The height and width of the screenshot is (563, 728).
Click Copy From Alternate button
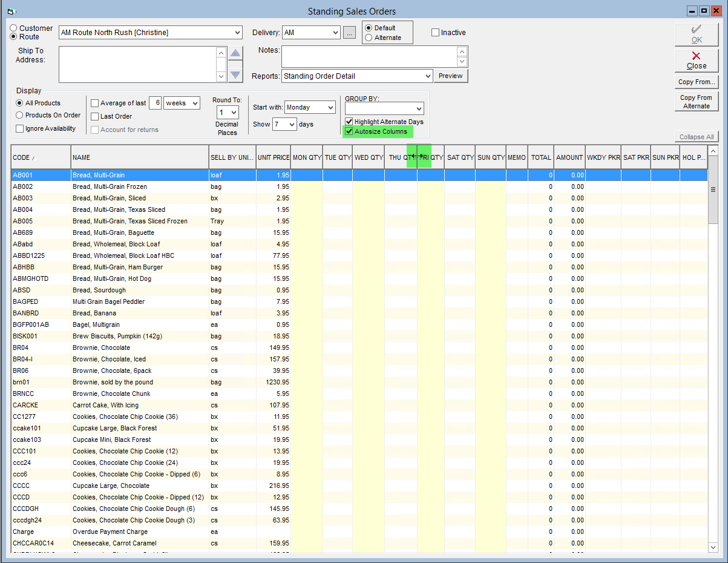(697, 101)
